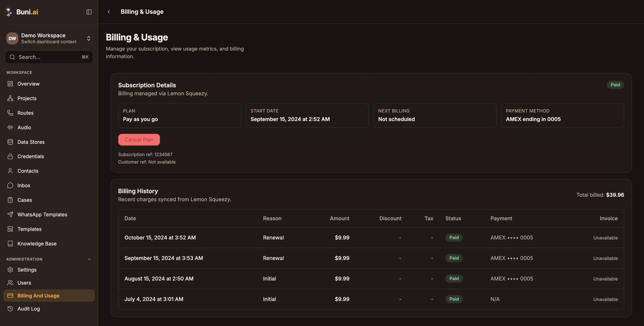Click the Contacts person icon
Image resolution: width=644 pixels, height=326 pixels.
coord(10,171)
